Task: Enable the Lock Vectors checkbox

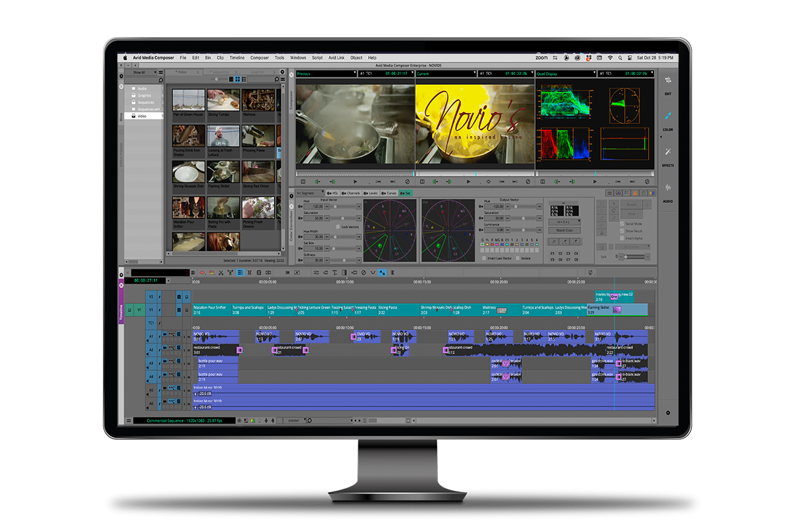Action: click(x=337, y=227)
